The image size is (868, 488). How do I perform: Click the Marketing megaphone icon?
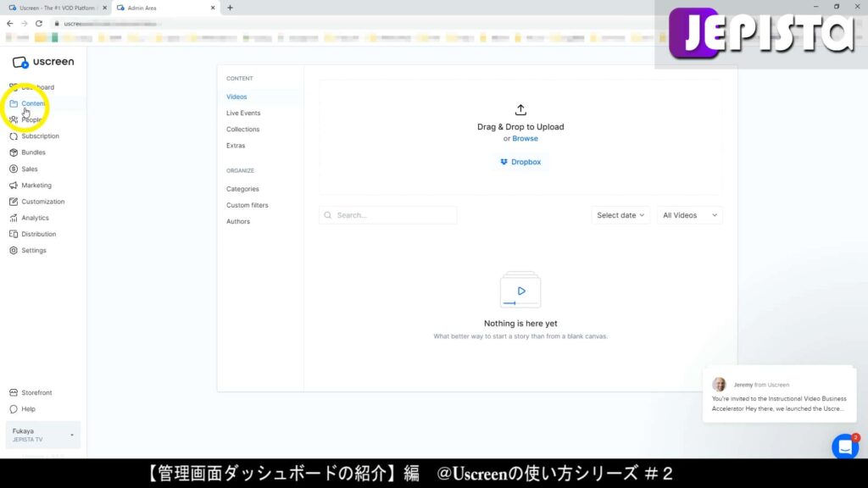(14, 185)
